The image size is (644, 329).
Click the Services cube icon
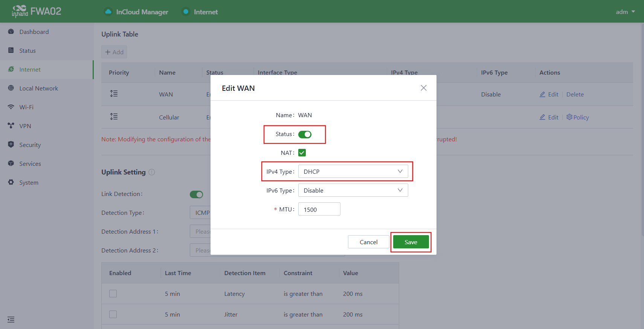point(11,164)
